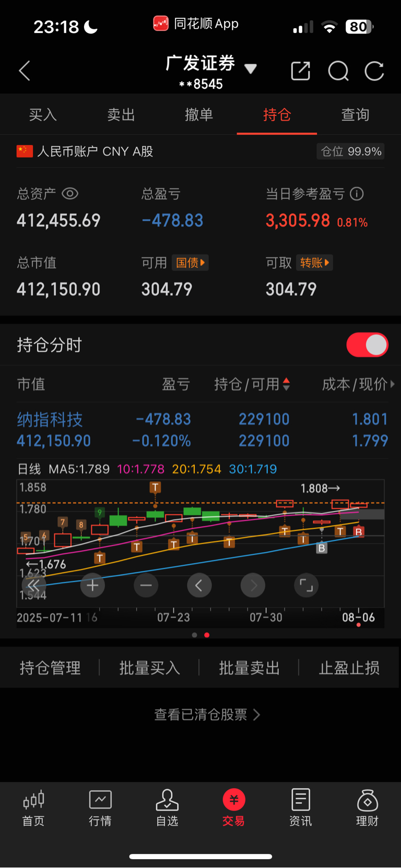Tap the top T marker at 1.858

point(155,487)
